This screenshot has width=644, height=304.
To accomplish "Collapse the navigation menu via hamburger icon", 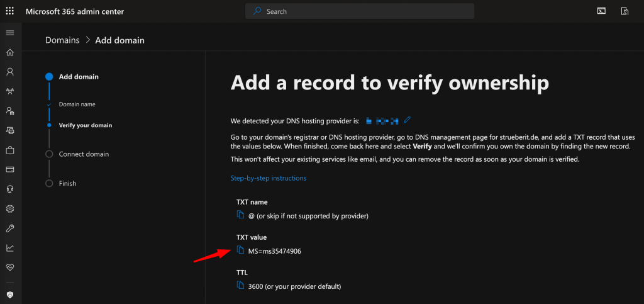I will pos(10,33).
